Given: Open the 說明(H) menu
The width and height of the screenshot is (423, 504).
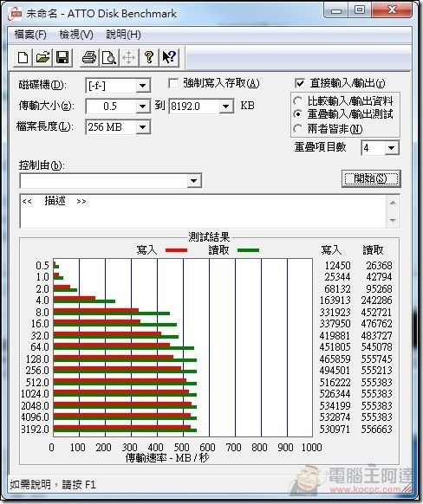Looking at the screenshot, I should coord(124,35).
